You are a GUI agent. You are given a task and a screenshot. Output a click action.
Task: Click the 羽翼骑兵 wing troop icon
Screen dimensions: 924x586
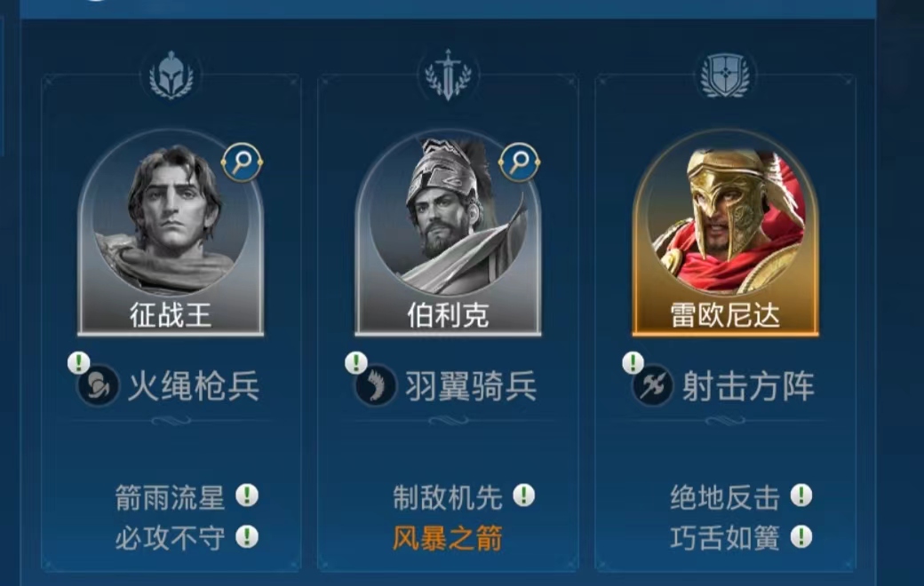pyautogui.click(x=375, y=385)
